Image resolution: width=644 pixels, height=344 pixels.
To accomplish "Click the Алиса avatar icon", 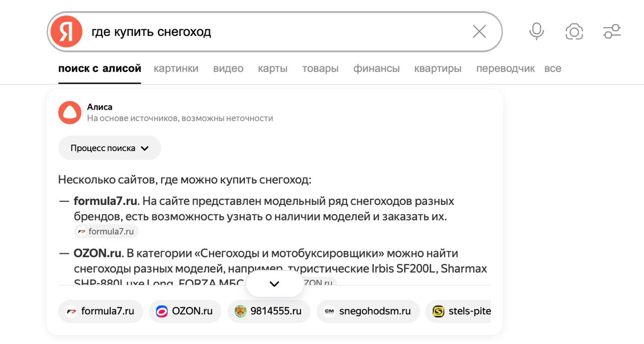I will [x=70, y=112].
